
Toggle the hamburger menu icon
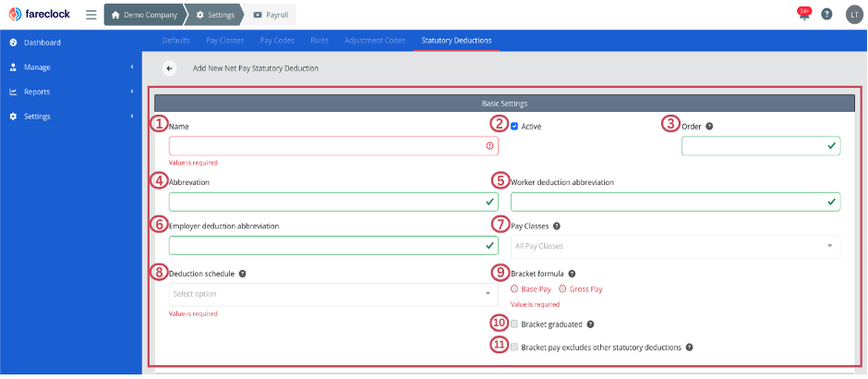tap(91, 15)
